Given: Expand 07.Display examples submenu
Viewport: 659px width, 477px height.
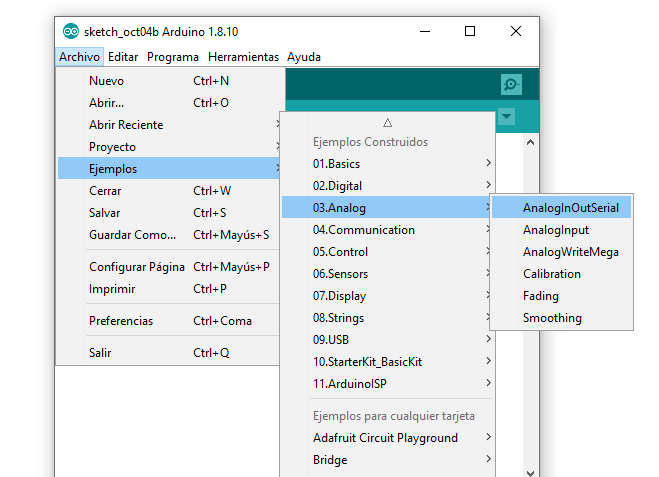Looking at the screenshot, I should (x=386, y=295).
